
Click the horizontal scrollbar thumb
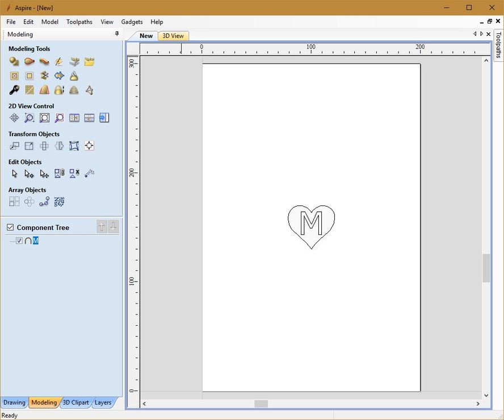pos(261,404)
